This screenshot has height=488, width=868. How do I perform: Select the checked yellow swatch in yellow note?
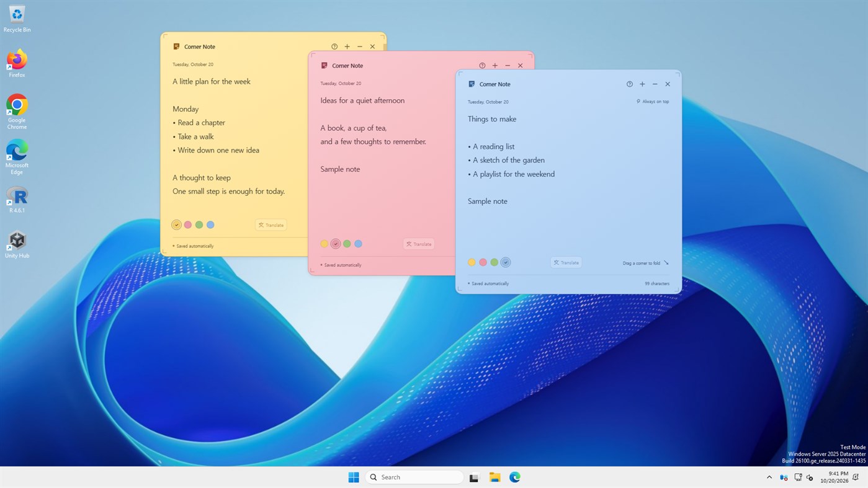177,225
